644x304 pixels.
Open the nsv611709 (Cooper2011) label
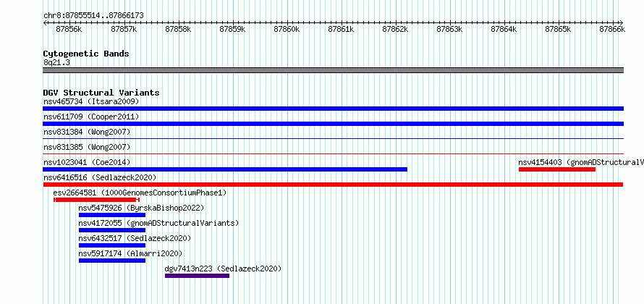click(x=91, y=117)
